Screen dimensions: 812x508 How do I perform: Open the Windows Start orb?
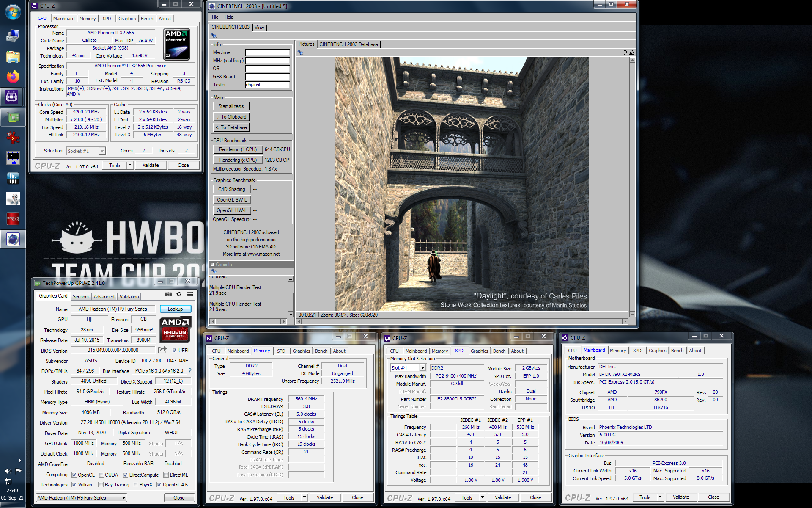13,12
